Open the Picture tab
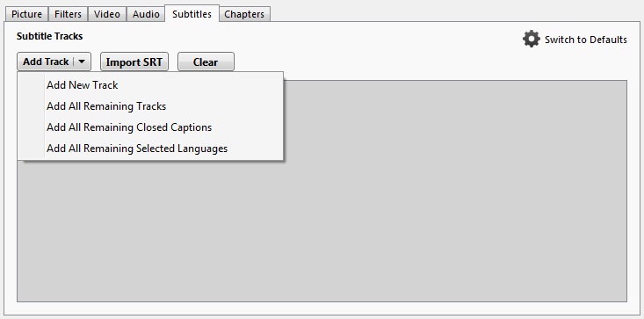Screen dimensions: 644x319 [x=26, y=14]
